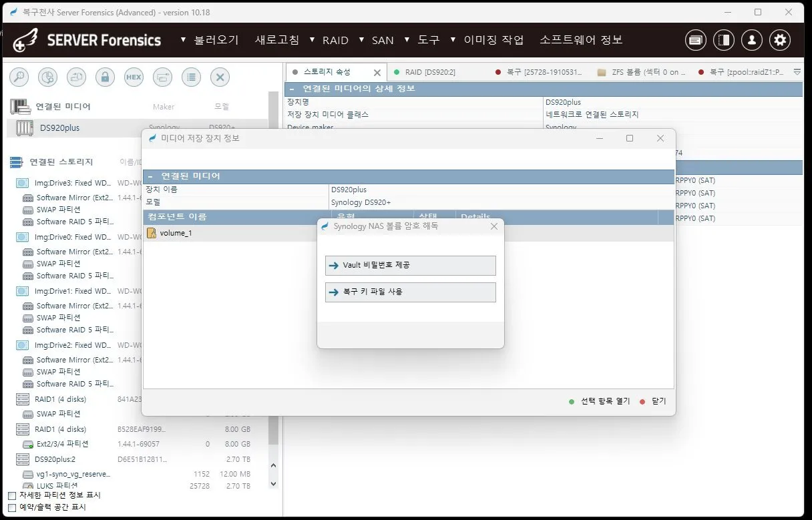The image size is (812, 520).
Task: Click the 네트워크로 연결된 스토리지 value
Action: (x=592, y=115)
